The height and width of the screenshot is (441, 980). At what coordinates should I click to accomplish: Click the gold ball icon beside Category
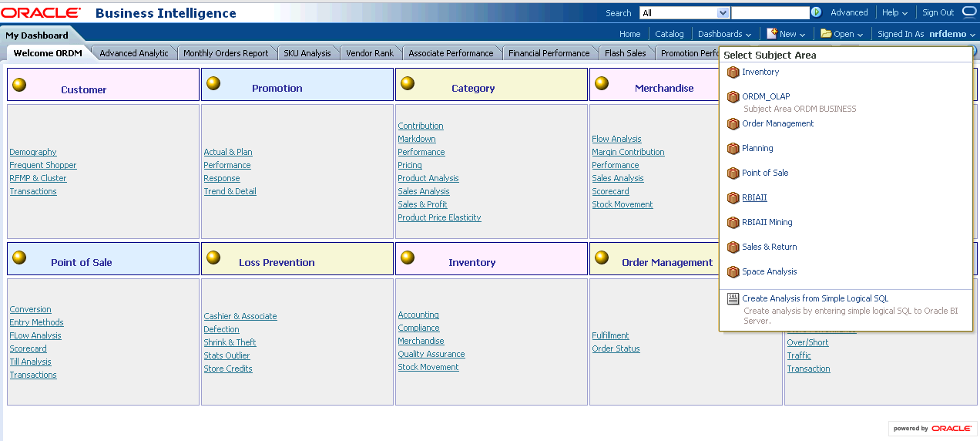[408, 83]
